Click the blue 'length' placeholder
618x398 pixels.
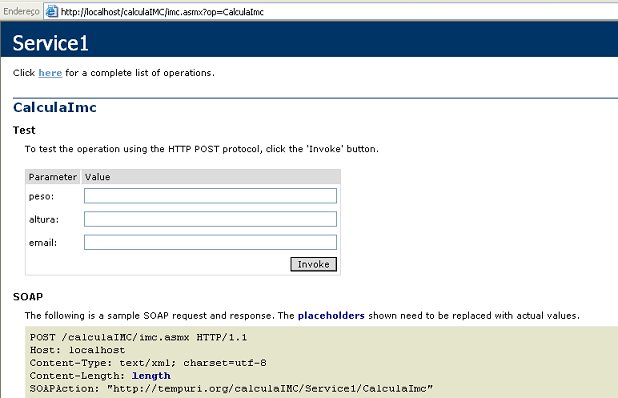(151, 376)
